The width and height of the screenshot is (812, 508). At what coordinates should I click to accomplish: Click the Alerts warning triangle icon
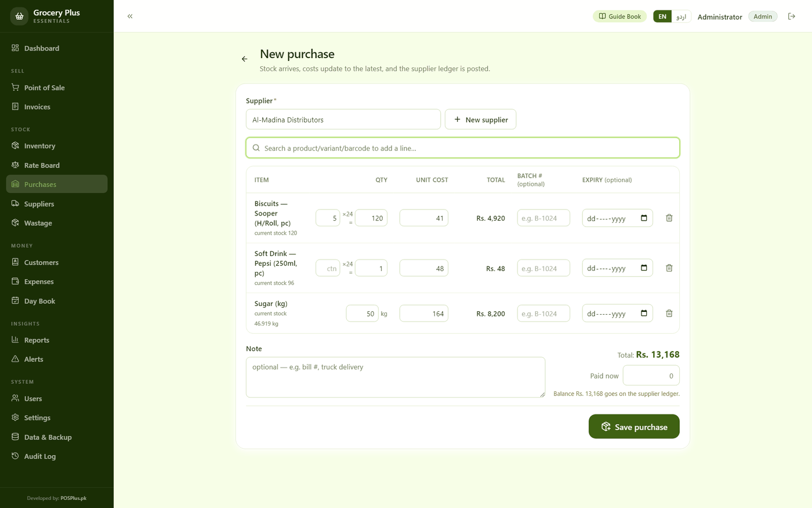tap(15, 359)
